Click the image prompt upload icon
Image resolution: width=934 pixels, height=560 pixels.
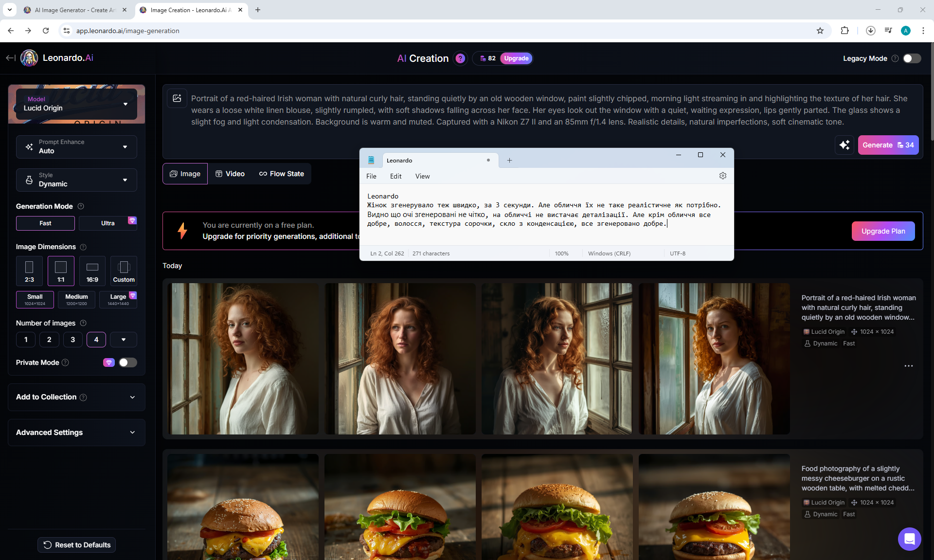coord(177,98)
